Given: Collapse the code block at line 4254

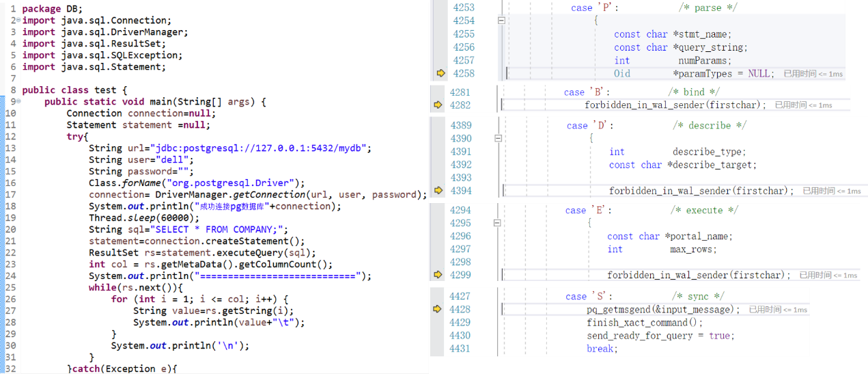Looking at the screenshot, I should pos(502,21).
